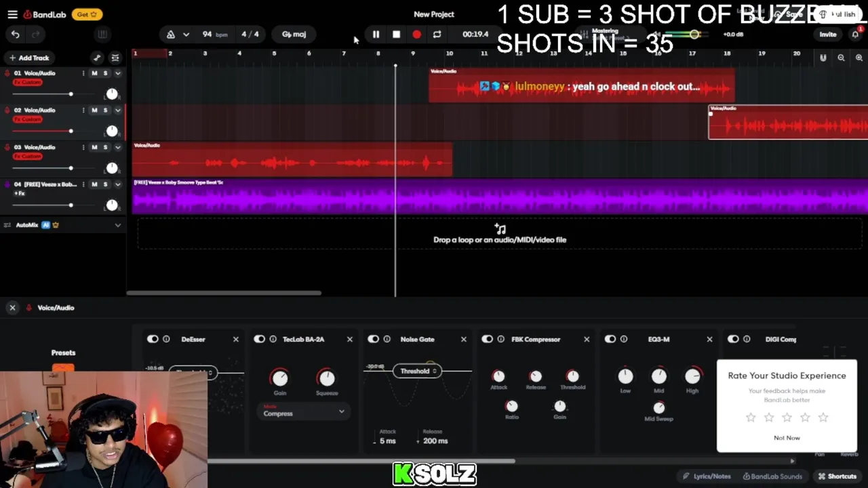Open the G♭ maj key selector
The width and height of the screenshot is (868, 488).
[x=294, y=34]
